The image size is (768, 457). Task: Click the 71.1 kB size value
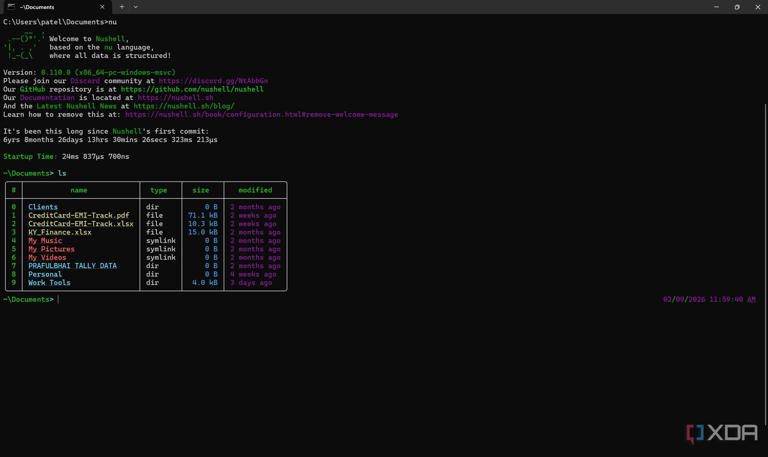pyautogui.click(x=203, y=215)
